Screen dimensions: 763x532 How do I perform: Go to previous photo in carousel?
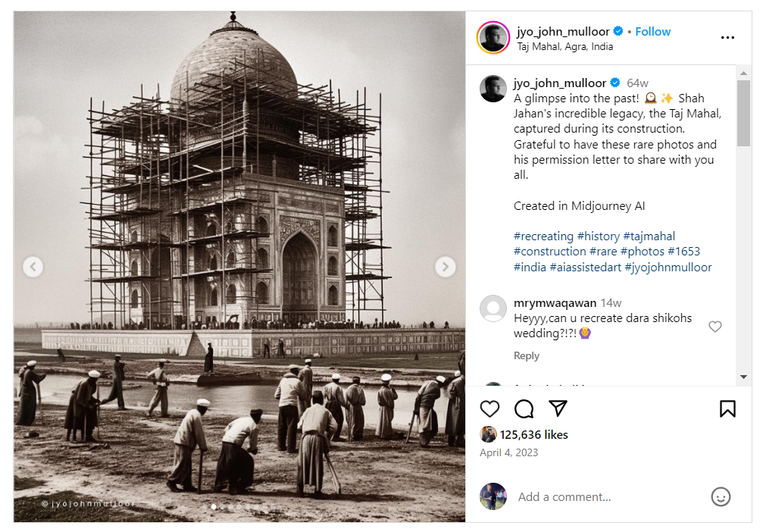[x=33, y=267]
